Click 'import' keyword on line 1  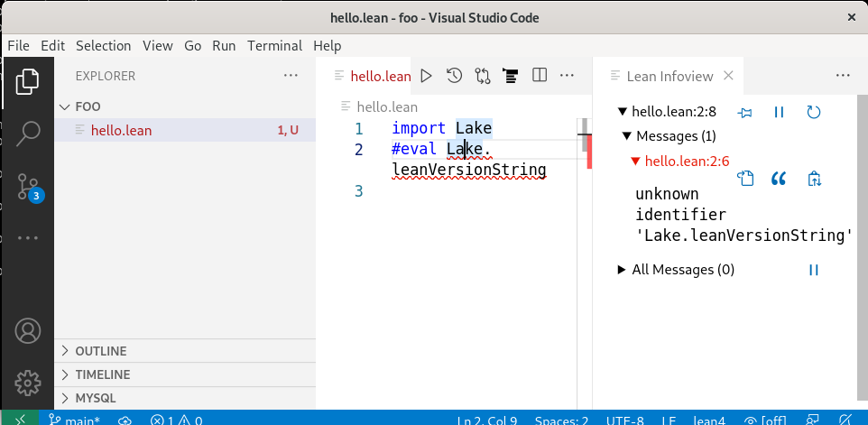coord(419,128)
